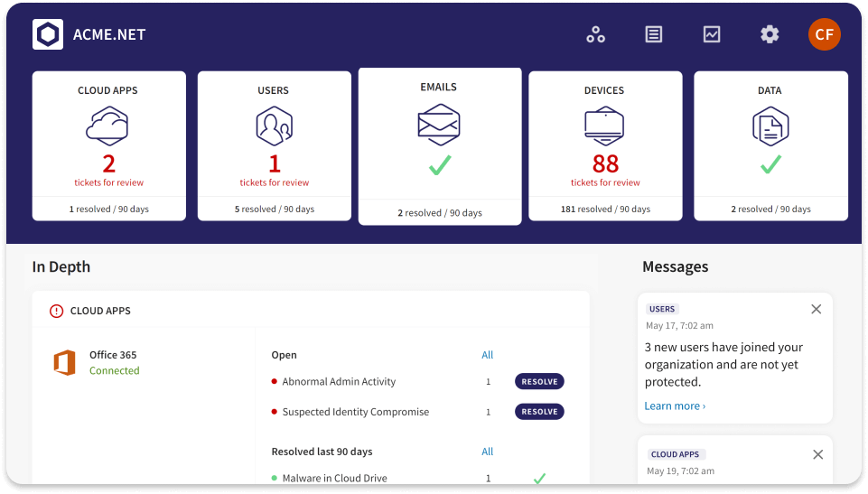
Task: Open the connections circles icon in header
Action: (595, 34)
